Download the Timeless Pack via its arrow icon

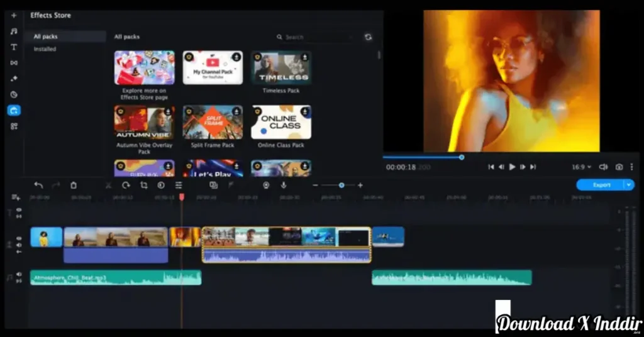(x=305, y=57)
